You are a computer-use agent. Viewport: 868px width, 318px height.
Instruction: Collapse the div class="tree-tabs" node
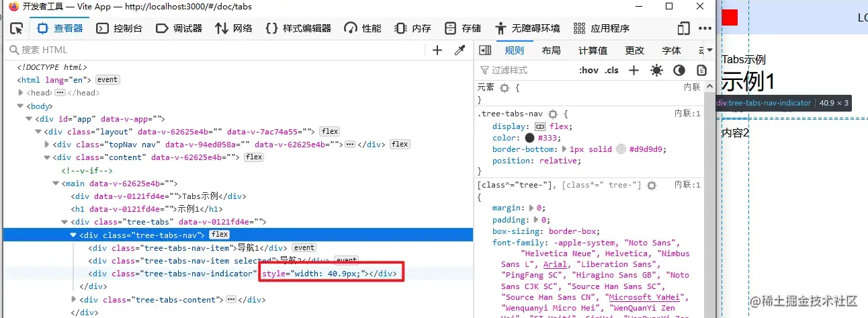[64, 221]
